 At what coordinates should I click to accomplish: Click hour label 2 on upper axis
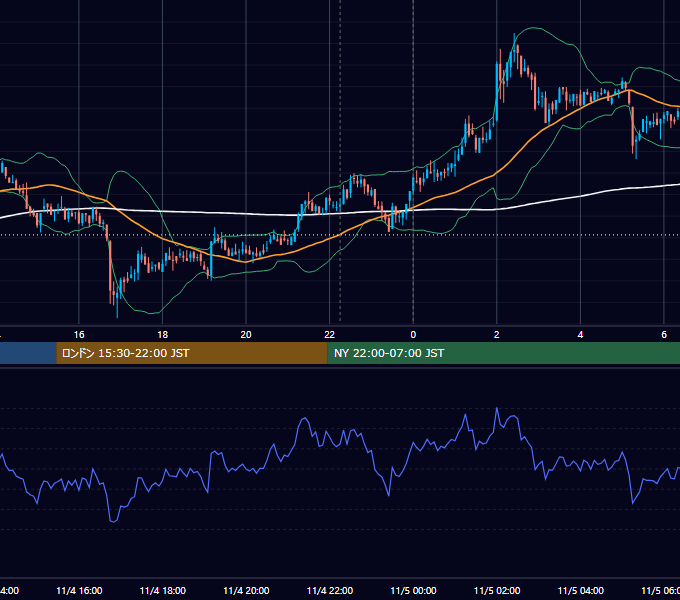point(497,335)
